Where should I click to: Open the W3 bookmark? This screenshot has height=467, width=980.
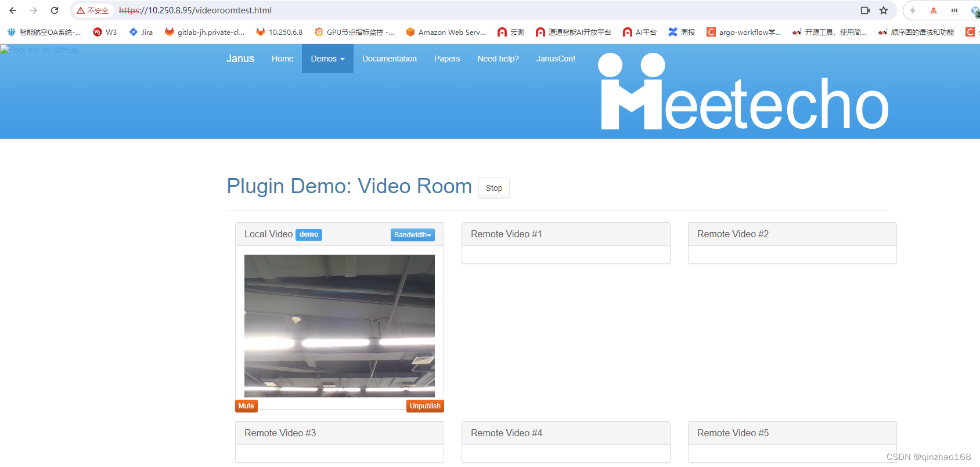pos(105,32)
